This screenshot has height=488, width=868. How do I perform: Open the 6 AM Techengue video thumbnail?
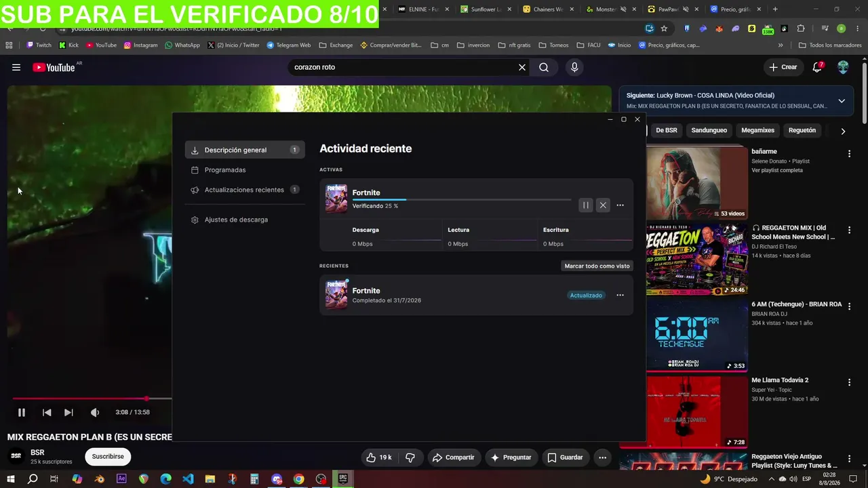pyautogui.click(x=697, y=335)
